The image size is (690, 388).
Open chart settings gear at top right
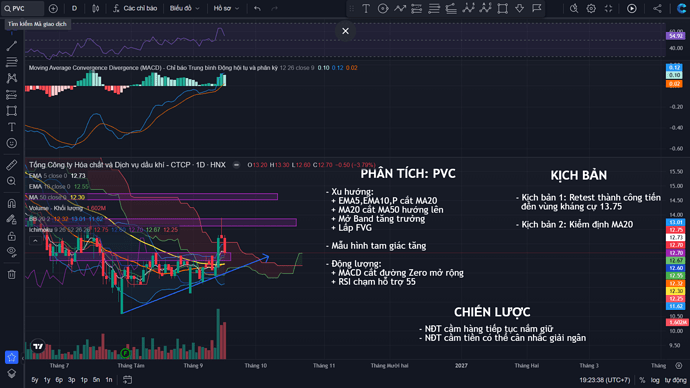(x=591, y=8)
